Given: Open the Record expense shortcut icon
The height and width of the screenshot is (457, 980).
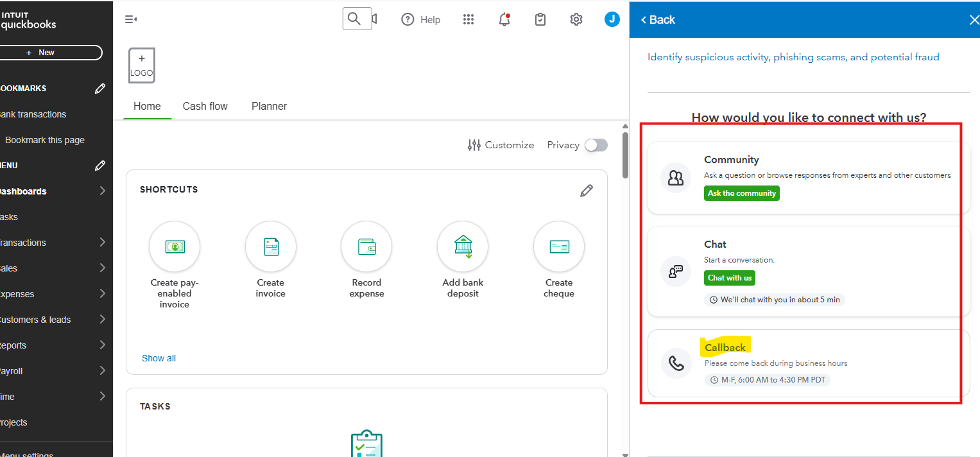Looking at the screenshot, I should click(x=366, y=246).
